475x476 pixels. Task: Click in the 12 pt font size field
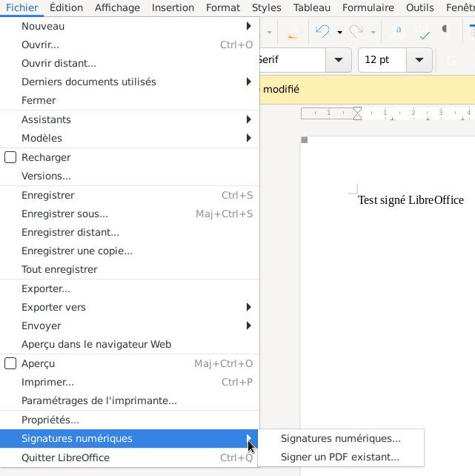pos(382,60)
